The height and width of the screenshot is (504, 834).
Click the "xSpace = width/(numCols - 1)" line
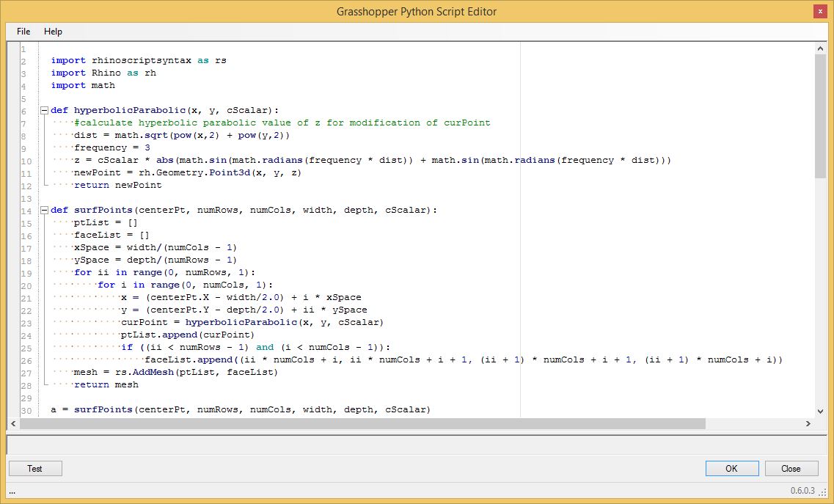(x=156, y=247)
